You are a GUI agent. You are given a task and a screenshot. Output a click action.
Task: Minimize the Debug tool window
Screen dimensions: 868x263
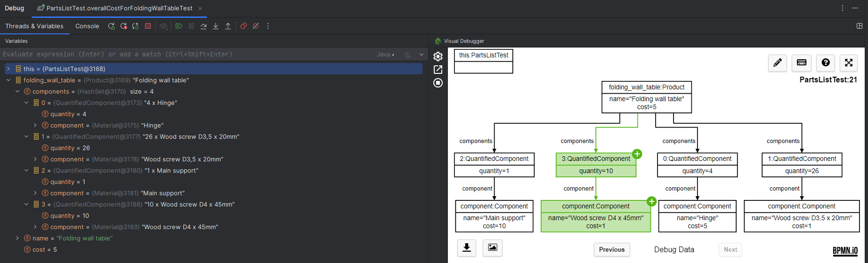855,8
